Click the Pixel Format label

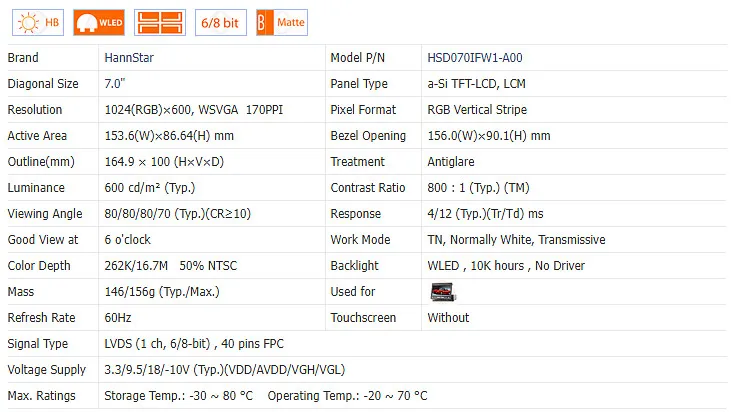coord(363,110)
